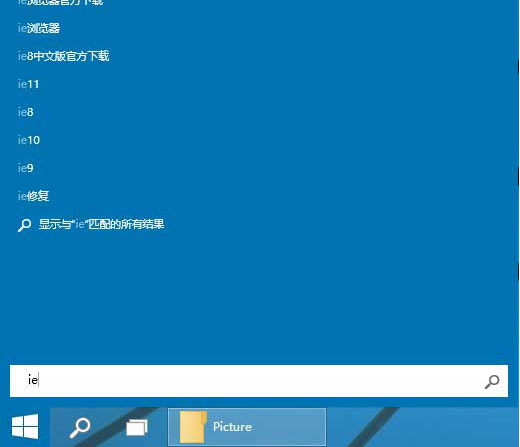Focus the search input containing "ie"

259,381
